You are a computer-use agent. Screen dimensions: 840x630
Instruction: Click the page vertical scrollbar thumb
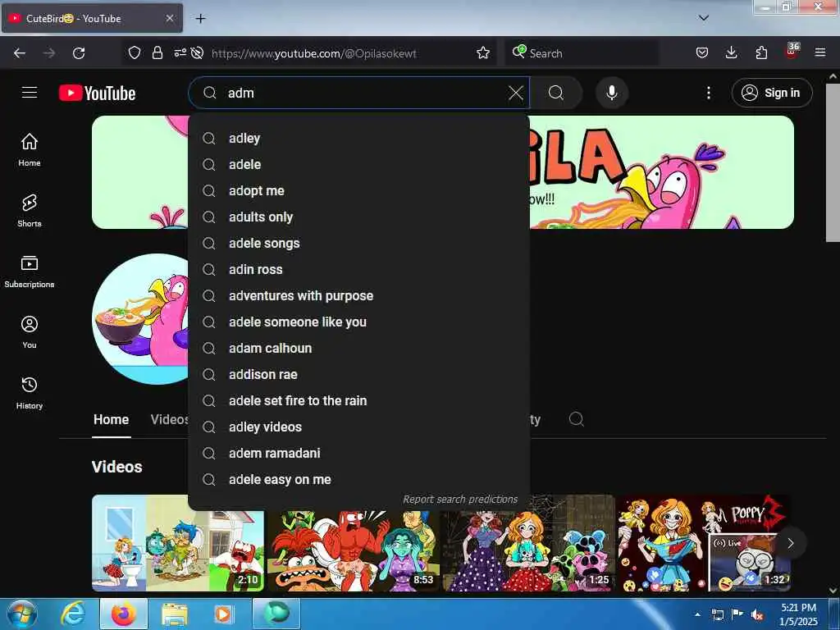tap(832, 162)
